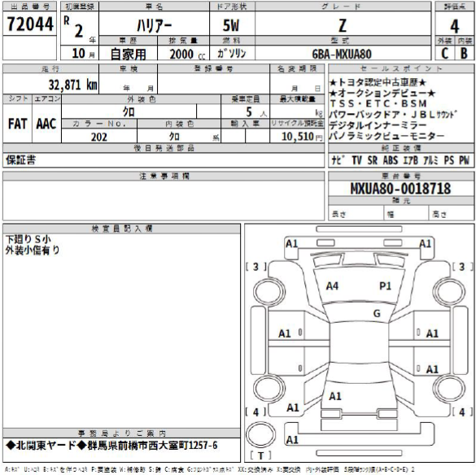Click the 保証書 text entry
Image resolution: width=476 pixels, height=475 pixels.
(x=20, y=160)
